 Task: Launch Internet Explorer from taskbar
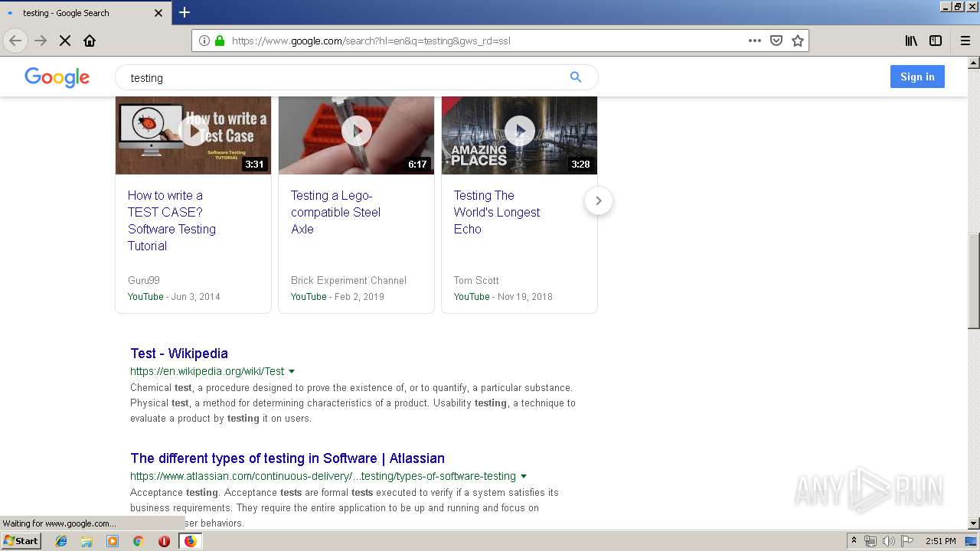click(61, 541)
